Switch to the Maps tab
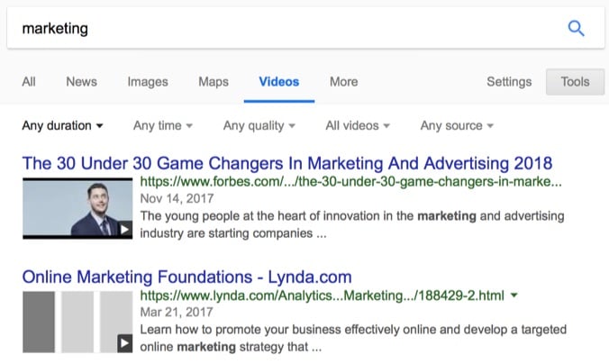 (x=214, y=82)
